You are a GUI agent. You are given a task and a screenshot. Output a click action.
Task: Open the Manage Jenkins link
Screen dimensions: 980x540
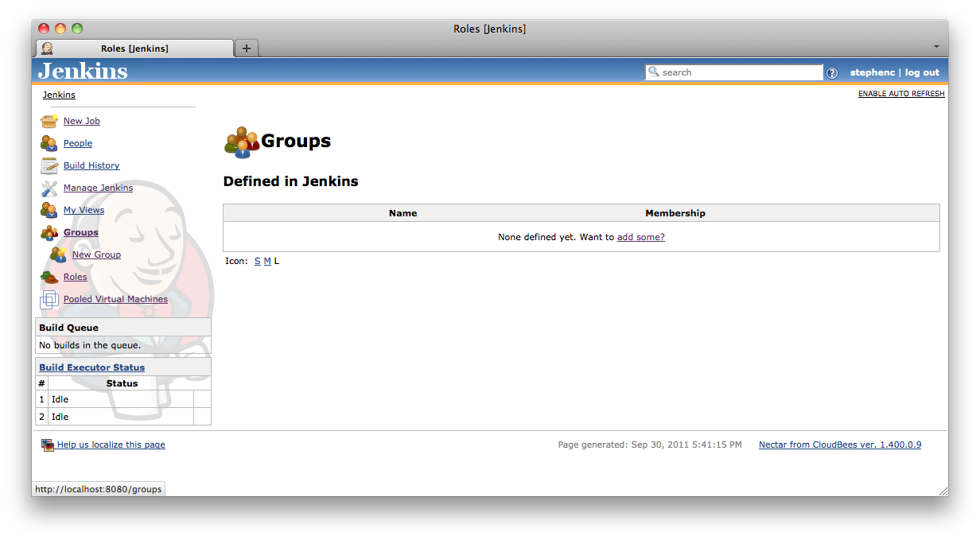click(98, 188)
